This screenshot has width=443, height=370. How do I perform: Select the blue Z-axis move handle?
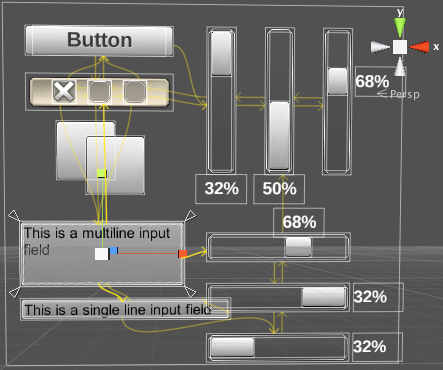(114, 250)
